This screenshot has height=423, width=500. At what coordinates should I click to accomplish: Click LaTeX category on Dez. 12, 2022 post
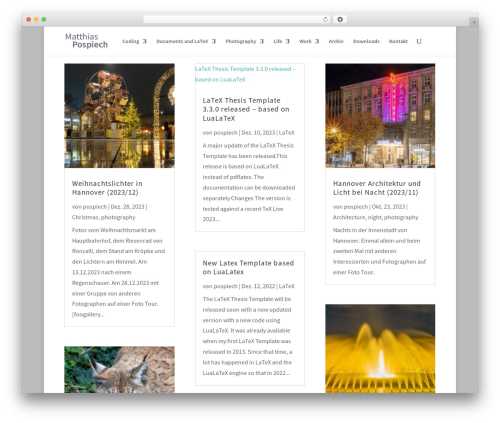click(287, 286)
